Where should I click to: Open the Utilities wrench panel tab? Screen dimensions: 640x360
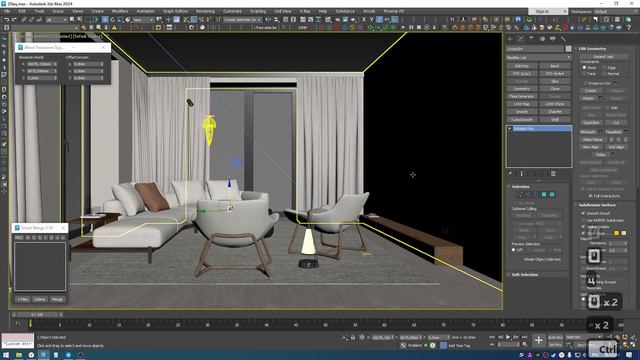(x=563, y=39)
